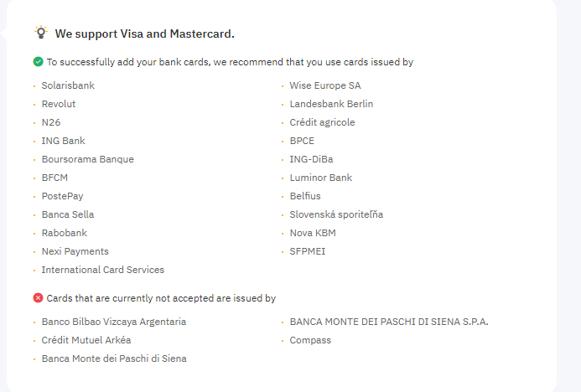
Task: Click Banco Bilbao Vizcaya Argentaria text
Action: pyautogui.click(x=114, y=322)
